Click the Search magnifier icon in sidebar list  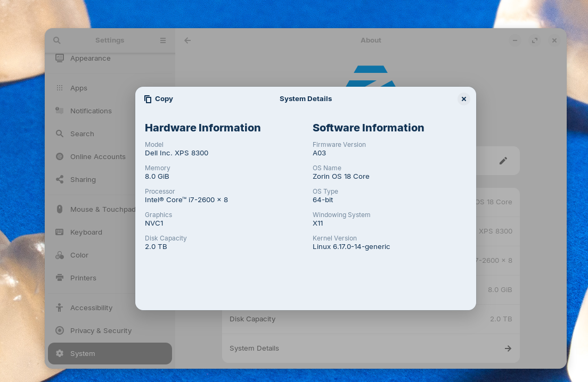click(60, 134)
